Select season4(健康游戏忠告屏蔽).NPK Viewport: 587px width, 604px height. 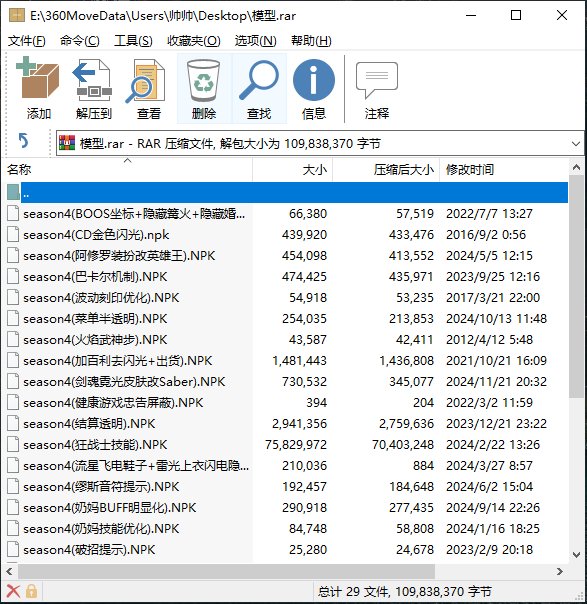point(113,403)
